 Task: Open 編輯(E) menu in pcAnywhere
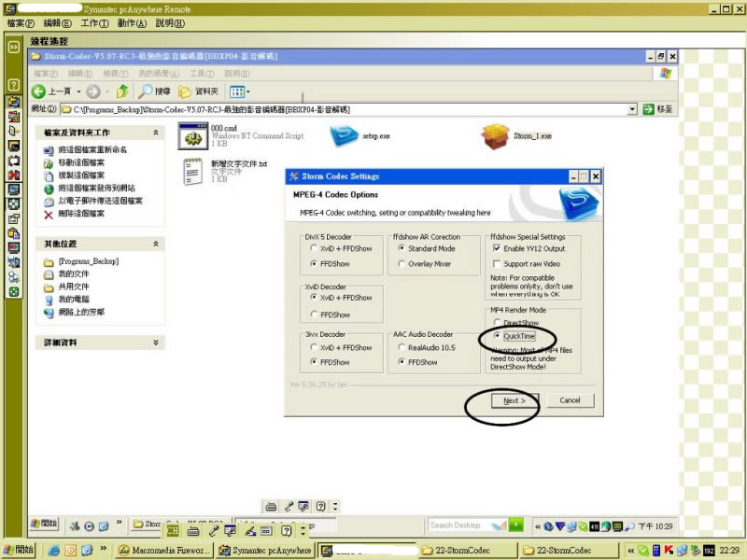click(x=57, y=22)
